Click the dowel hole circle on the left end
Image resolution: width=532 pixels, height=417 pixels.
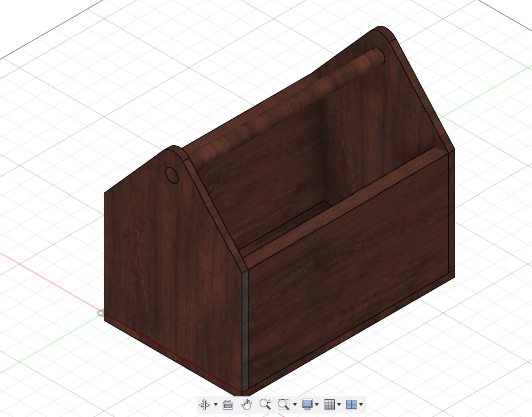(171, 174)
